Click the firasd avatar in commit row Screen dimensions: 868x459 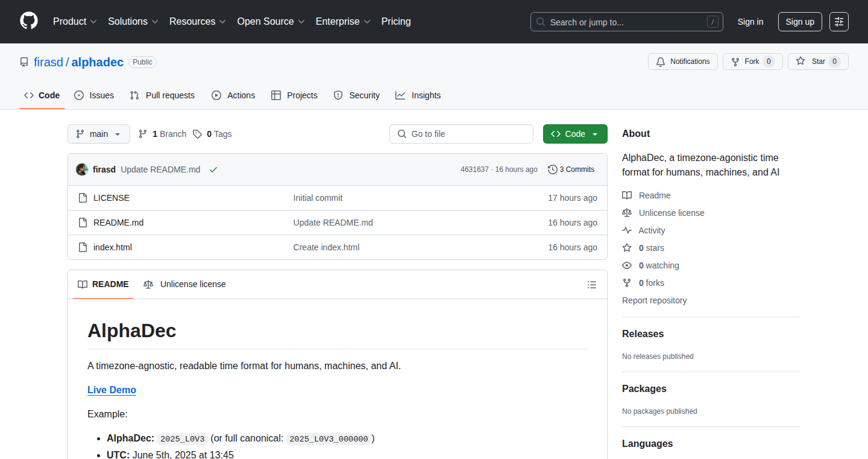click(82, 169)
